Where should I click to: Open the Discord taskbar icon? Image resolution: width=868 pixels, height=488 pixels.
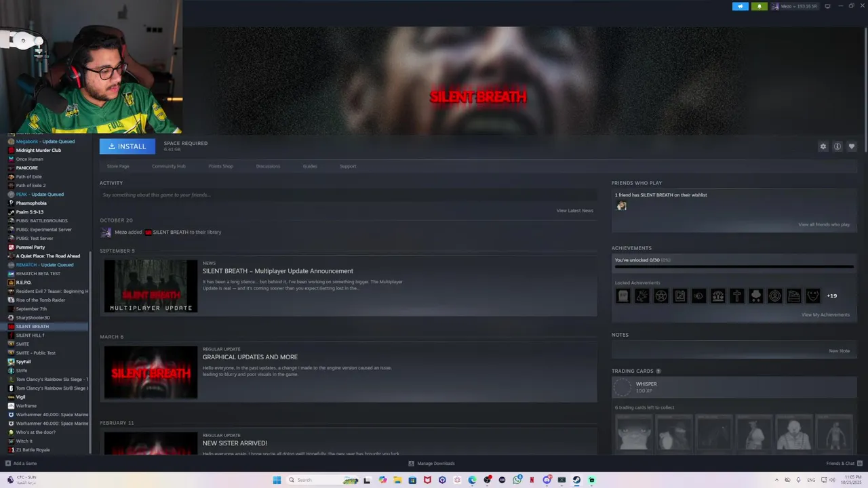click(x=547, y=480)
